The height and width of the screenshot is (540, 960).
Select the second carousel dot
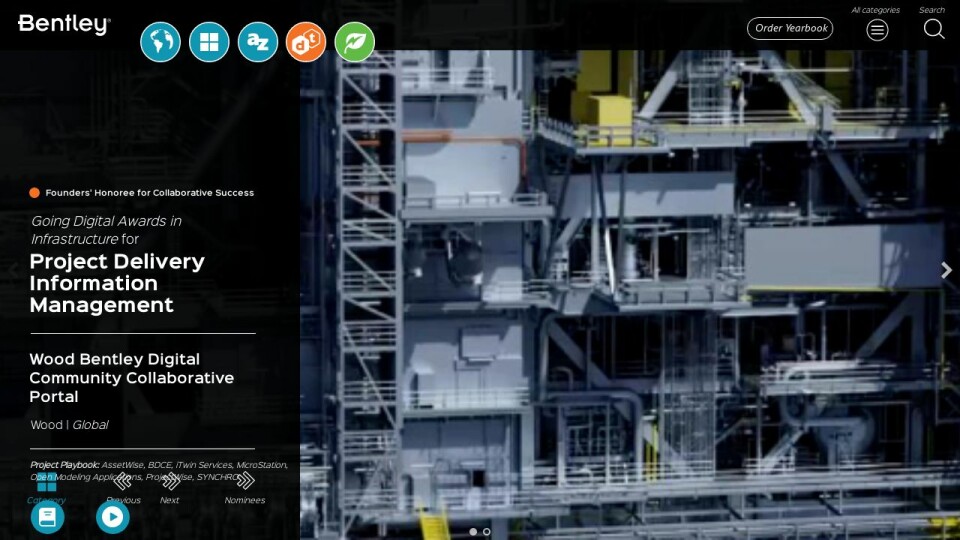[x=487, y=532]
